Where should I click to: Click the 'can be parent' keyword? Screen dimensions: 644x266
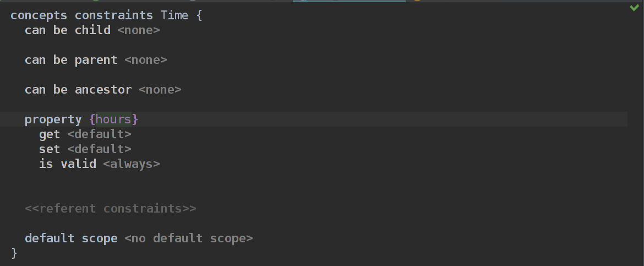(x=70, y=60)
